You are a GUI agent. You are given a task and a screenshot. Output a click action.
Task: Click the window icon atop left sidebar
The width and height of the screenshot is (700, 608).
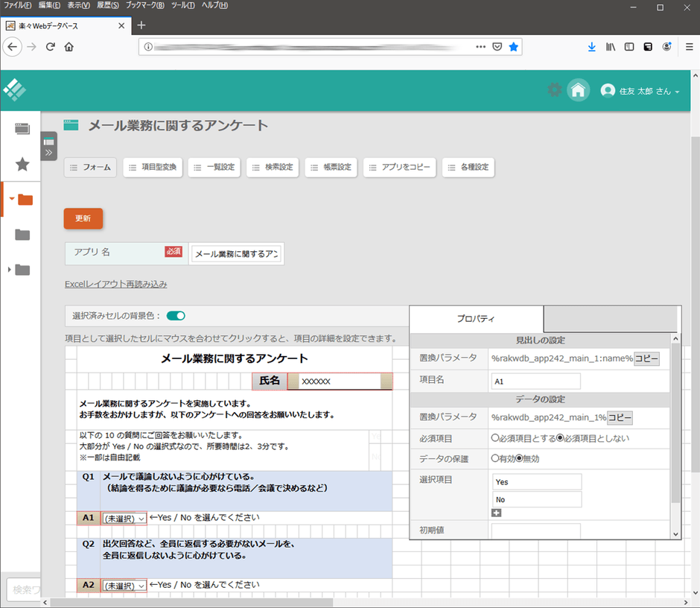(x=22, y=129)
